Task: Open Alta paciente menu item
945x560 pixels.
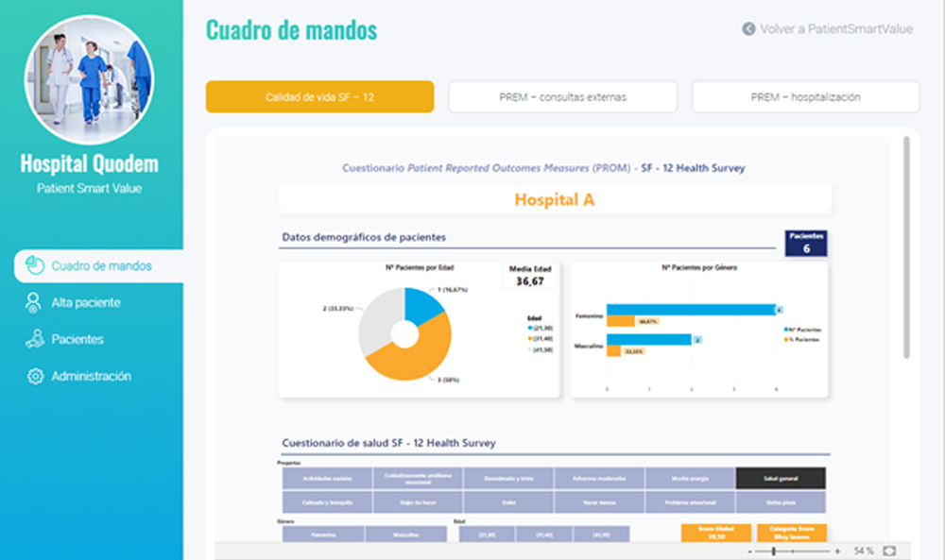Action: click(86, 303)
